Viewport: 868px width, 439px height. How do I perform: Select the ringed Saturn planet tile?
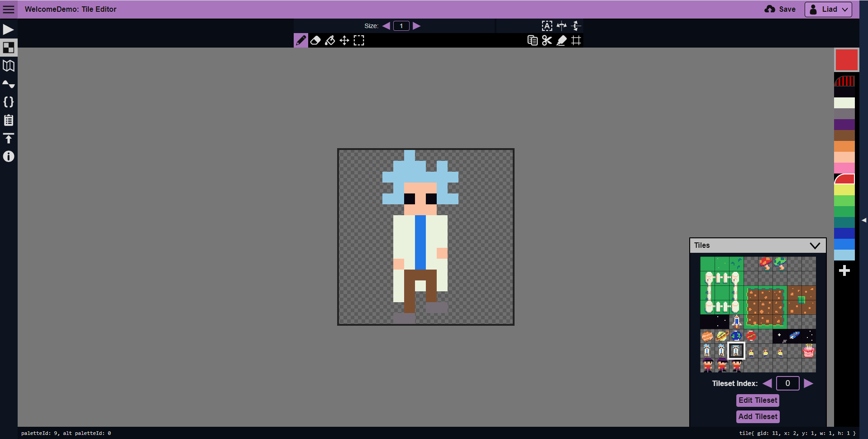(x=722, y=336)
